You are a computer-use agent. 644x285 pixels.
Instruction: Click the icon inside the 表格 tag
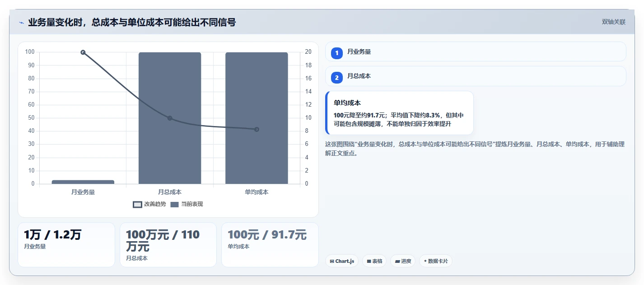tap(369, 261)
